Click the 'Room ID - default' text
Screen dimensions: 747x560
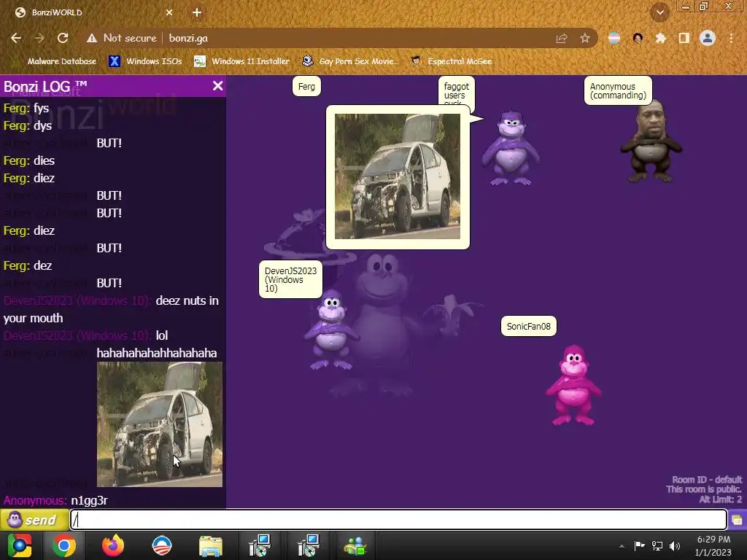click(707, 480)
